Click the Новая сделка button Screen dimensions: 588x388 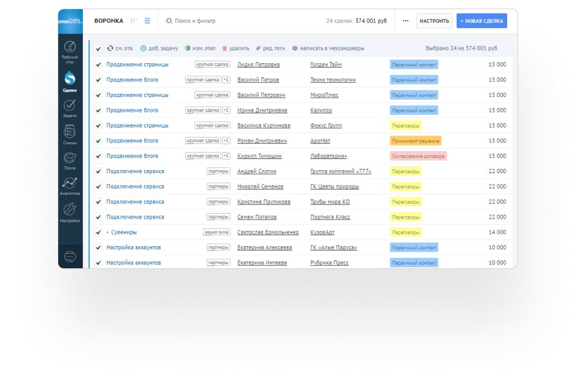[x=481, y=21]
